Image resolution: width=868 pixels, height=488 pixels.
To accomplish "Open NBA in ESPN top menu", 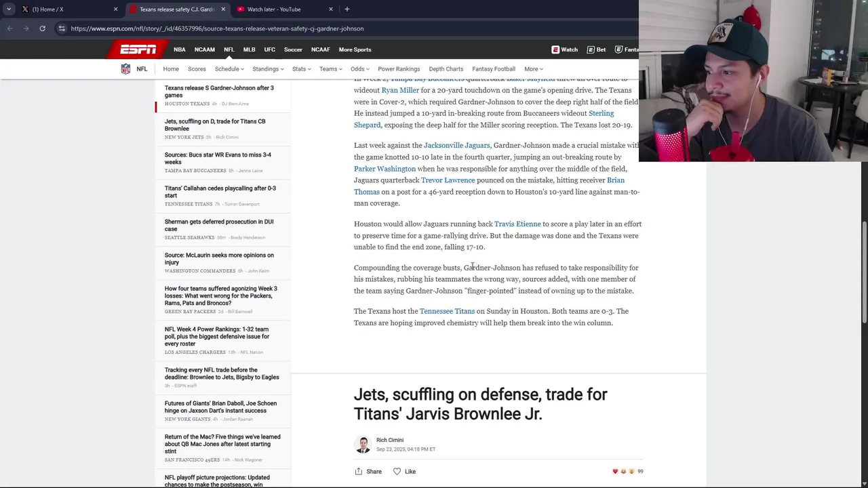I will point(179,49).
